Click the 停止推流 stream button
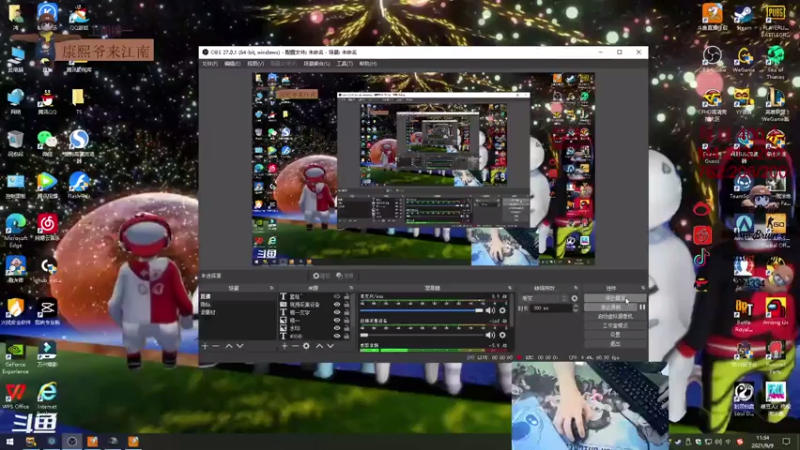Image resolution: width=800 pixels, height=450 pixels. pos(615,298)
